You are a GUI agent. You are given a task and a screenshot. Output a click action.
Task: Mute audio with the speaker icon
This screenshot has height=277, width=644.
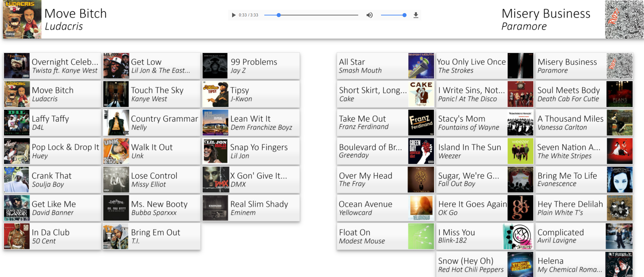[369, 15]
